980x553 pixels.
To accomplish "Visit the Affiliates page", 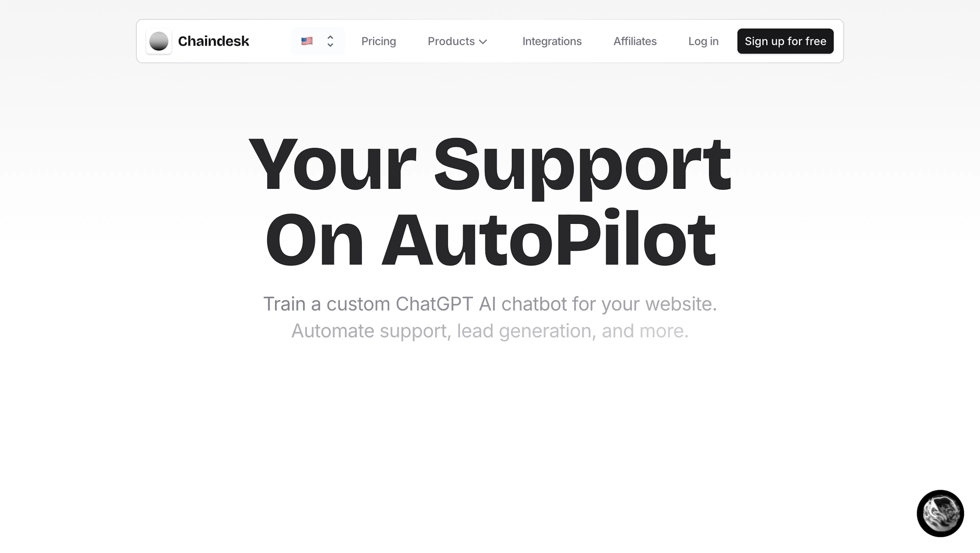I will coord(634,41).
